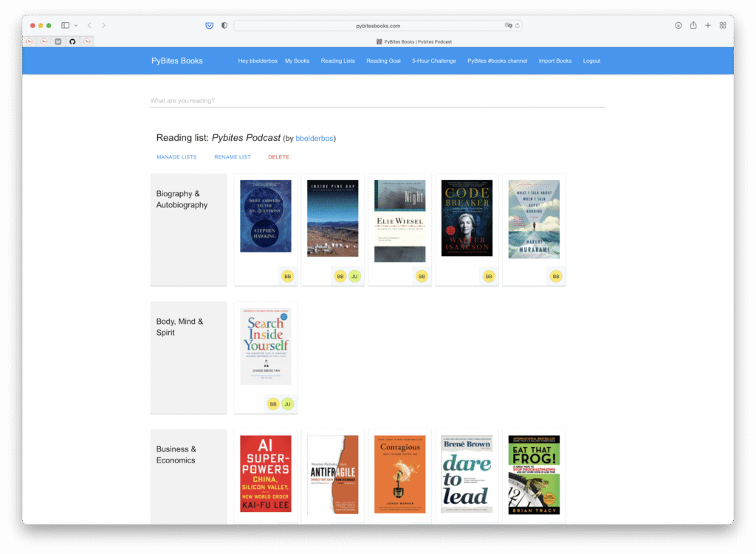Viewport: 756px width, 554px height.
Task: Click BB badge under Search Inside Yourself
Action: [x=273, y=404]
